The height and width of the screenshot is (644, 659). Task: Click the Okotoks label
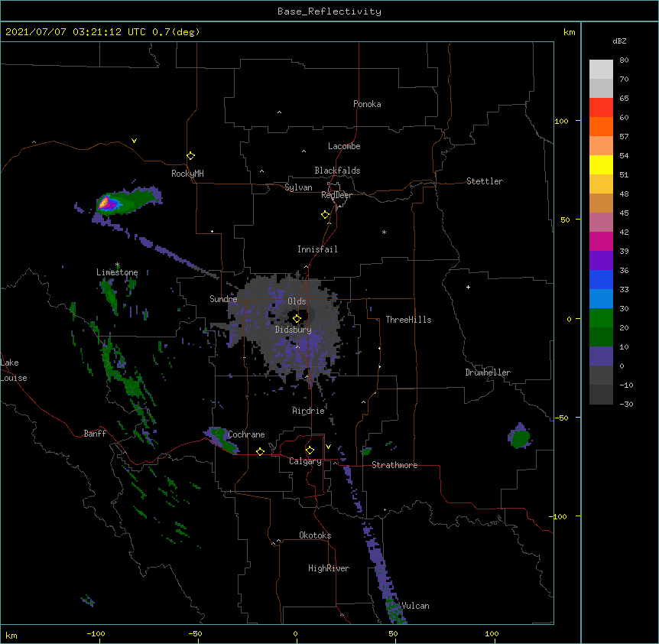click(x=315, y=535)
